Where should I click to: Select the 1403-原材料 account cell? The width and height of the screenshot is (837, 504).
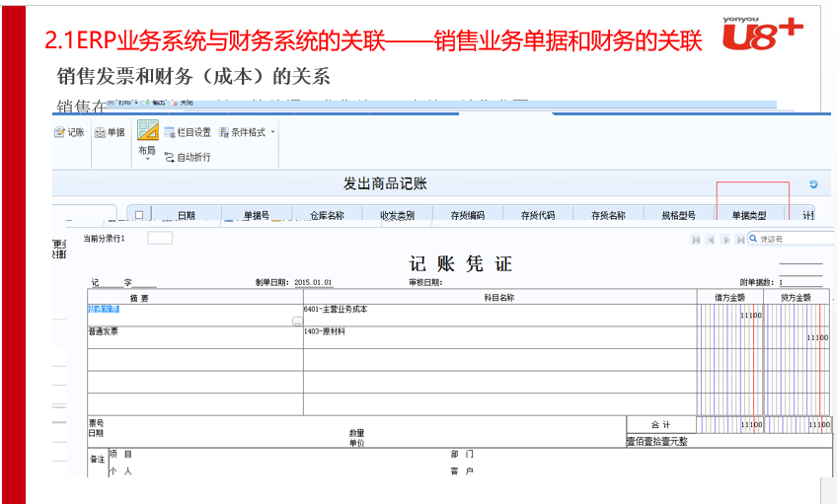pyautogui.click(x=464, y=335)
